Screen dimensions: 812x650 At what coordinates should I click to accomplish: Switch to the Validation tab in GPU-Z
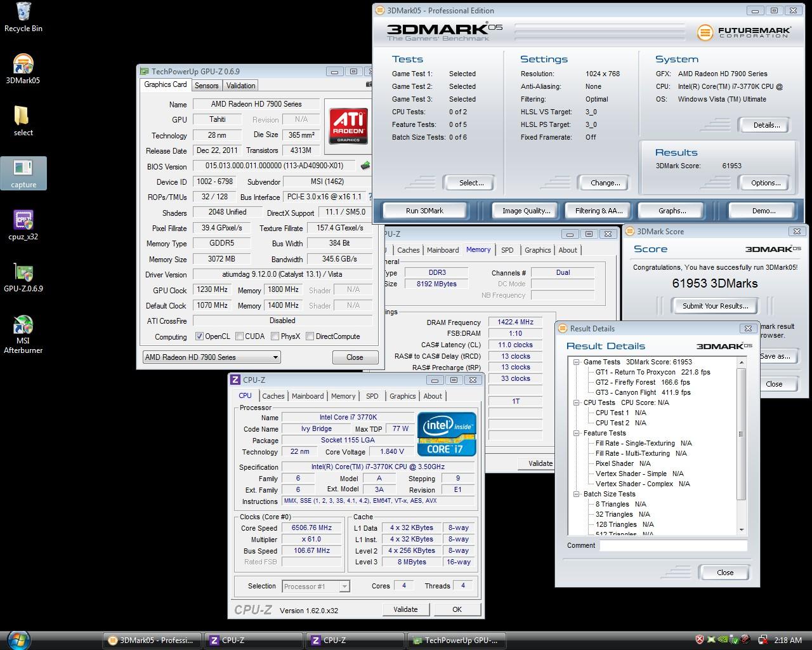(x=241, y=86)
